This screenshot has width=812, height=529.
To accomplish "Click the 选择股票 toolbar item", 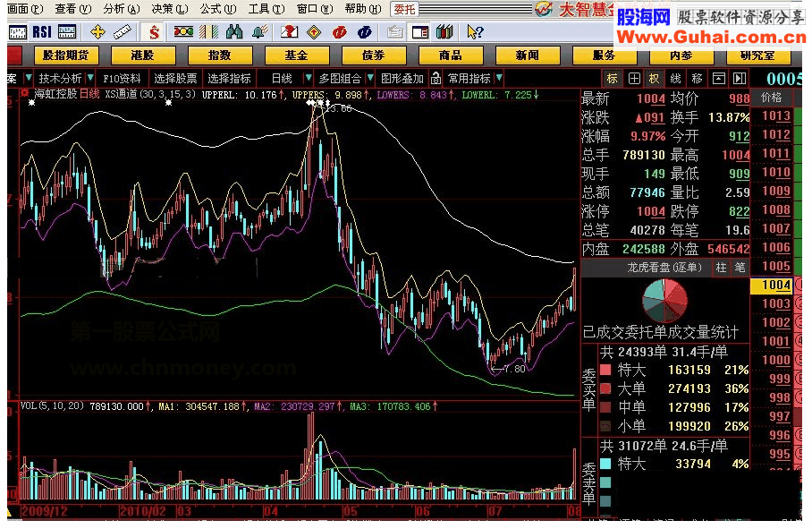I will pyautogui.click(x=175, y=78).
